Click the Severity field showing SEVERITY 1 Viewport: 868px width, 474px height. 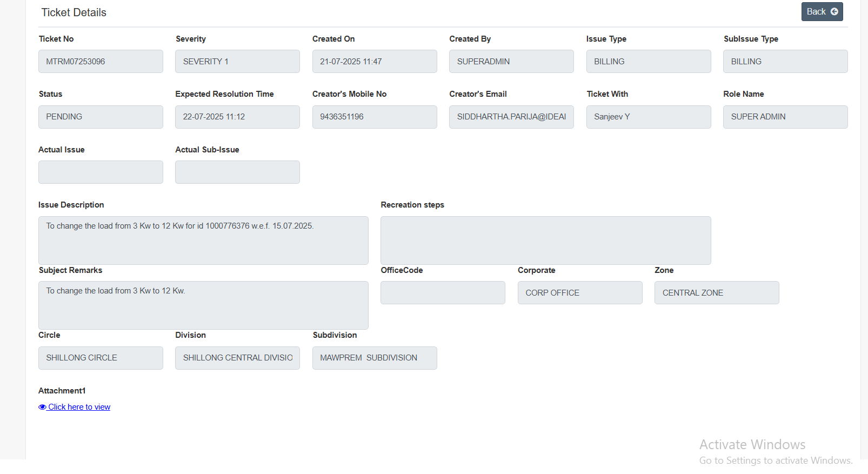pos(237,62)
